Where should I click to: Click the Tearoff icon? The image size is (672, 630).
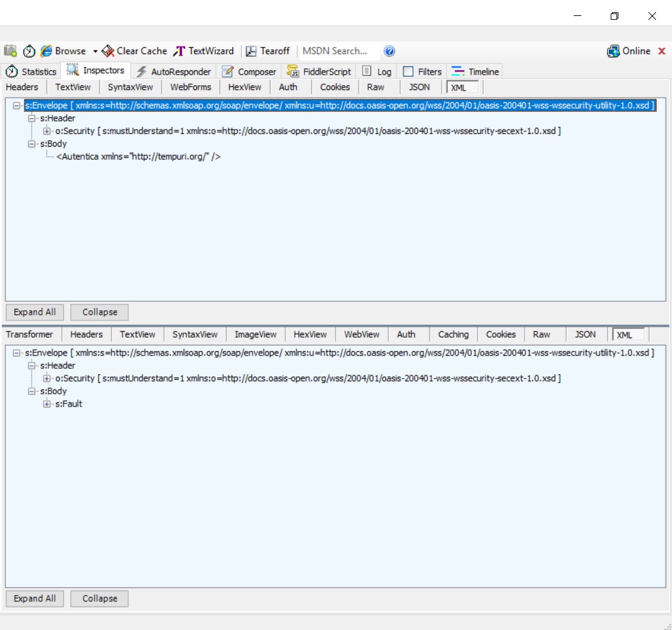251,51
